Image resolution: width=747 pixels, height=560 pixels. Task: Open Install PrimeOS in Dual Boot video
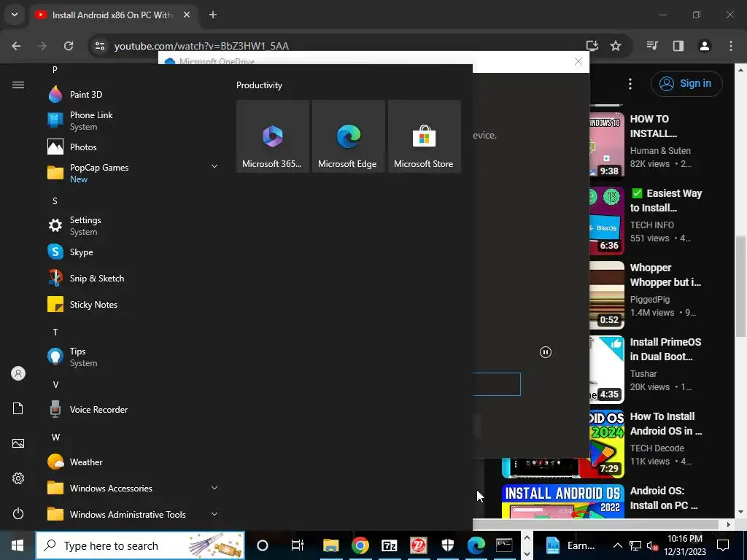665,349
